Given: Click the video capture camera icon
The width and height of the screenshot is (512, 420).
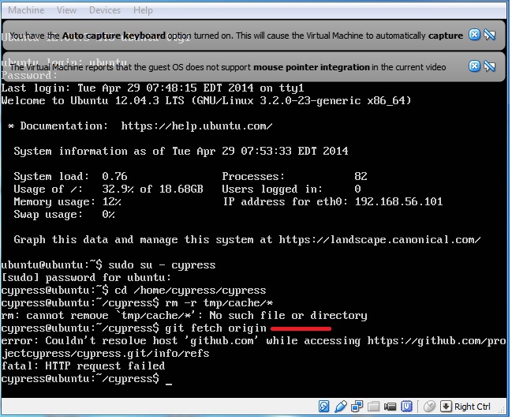Looking at the screenshot, I should coord(390,407).
